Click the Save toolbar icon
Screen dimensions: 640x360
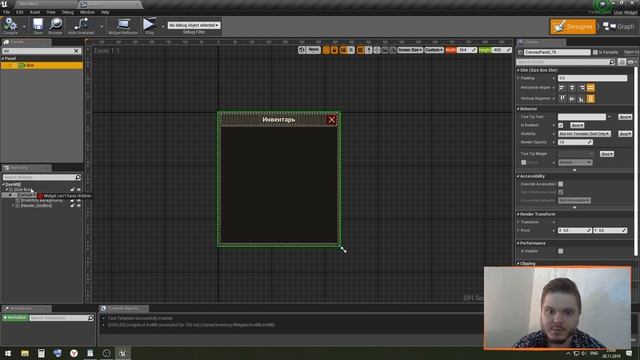tap(38, 26)
